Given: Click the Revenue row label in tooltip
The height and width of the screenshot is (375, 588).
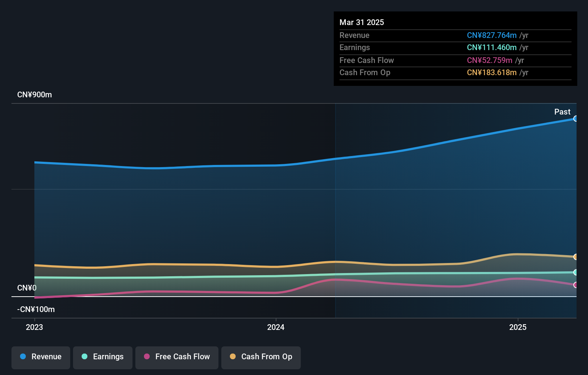Looking at the screenshot, I should [x=355, y=35].
